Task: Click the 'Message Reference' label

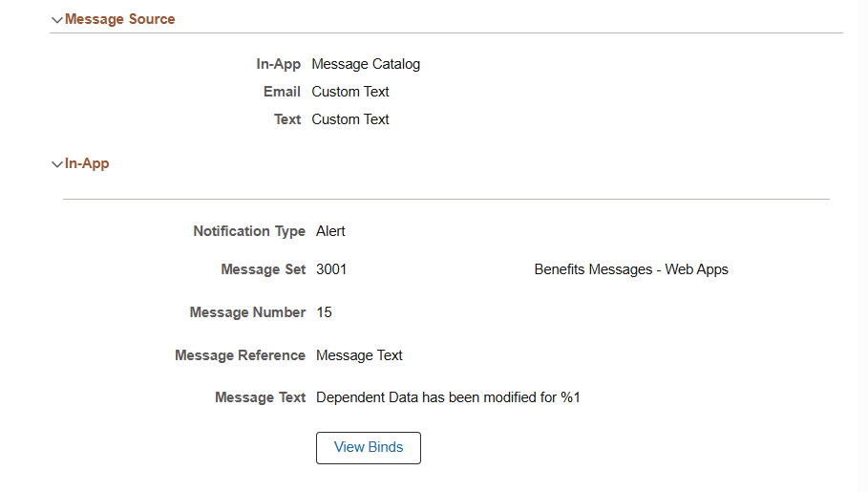Action: coord(241,355)
